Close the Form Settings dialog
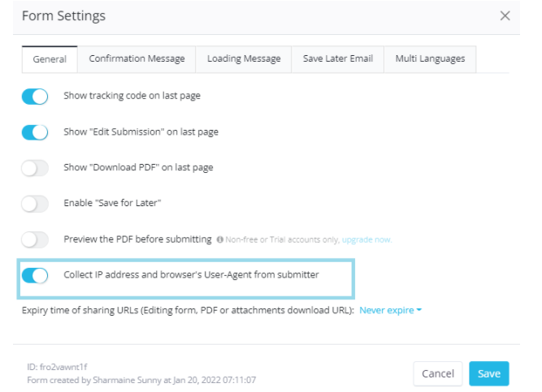Viewport: 542px width, 392px height. (x=505, y=16)
